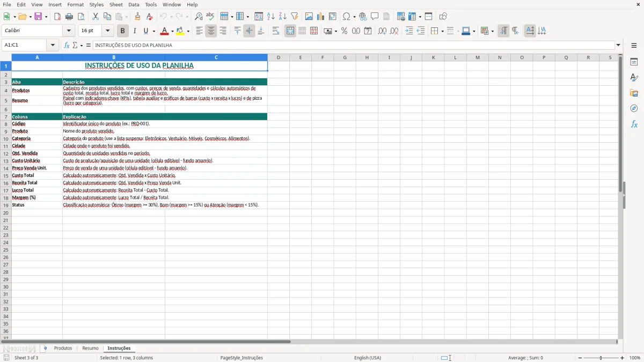Image resolution: width=644 pixels, height=362 pixels.
Task: Toggle Bold formatting
Action: point(123,31)
